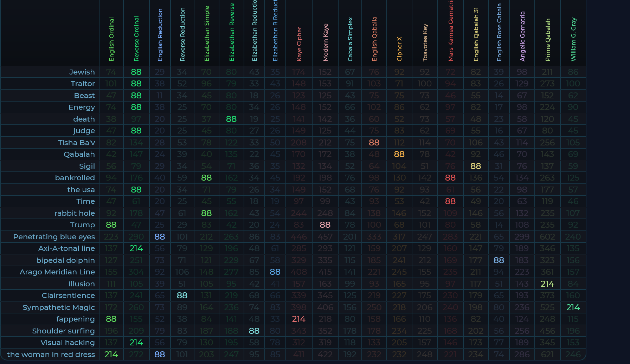Click highlighted 88 in Qabalah row under Cipher X
Viewport: 630px width, 364px height.
399,154
